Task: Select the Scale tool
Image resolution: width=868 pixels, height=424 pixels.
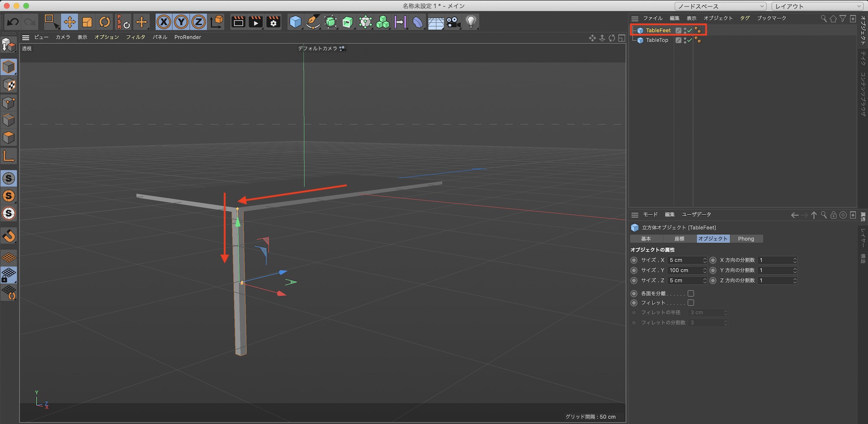Action: click(87, 22)
